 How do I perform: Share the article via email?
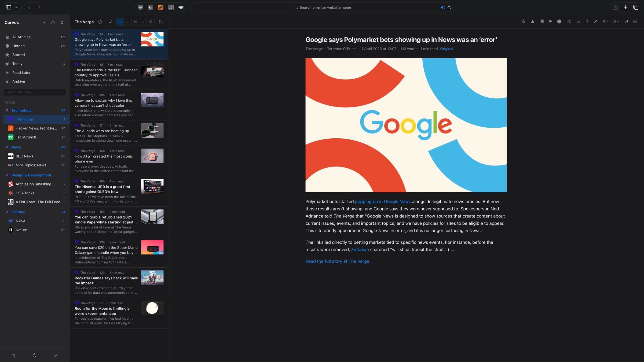(x=577, y=21)
